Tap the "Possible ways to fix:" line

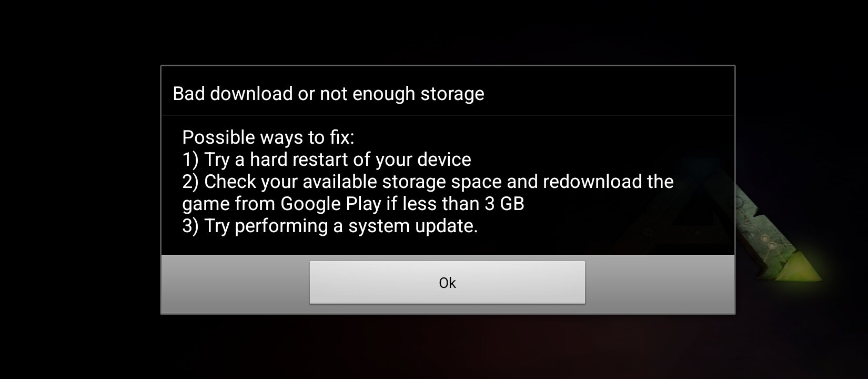pyautogui.click(x=268, y=137)
